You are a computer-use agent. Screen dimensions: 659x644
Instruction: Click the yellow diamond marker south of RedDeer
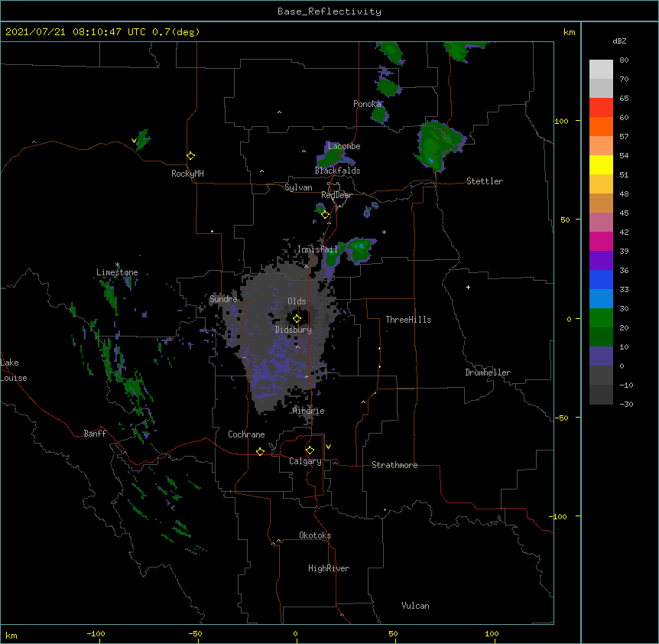click(x=325, y=215)
